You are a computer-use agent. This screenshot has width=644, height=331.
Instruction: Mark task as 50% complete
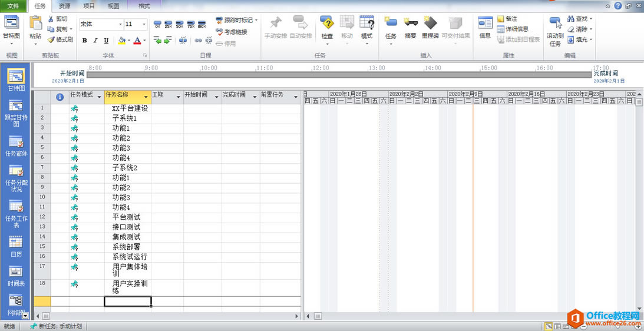point(179,25)
